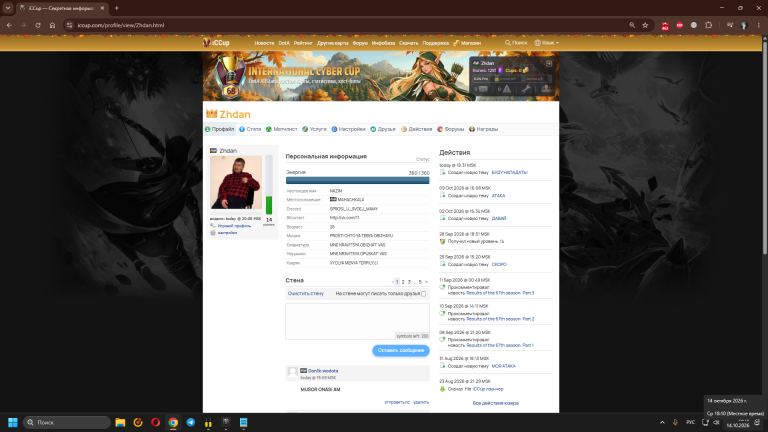
Task: Open the friends silhouette icon in user panel
Action: 546,89
